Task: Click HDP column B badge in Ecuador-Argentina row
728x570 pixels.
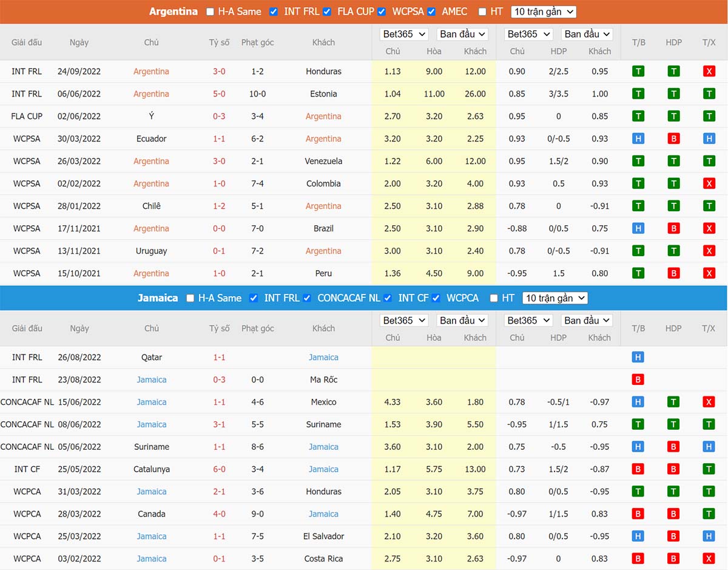Action: coord(673,139)
